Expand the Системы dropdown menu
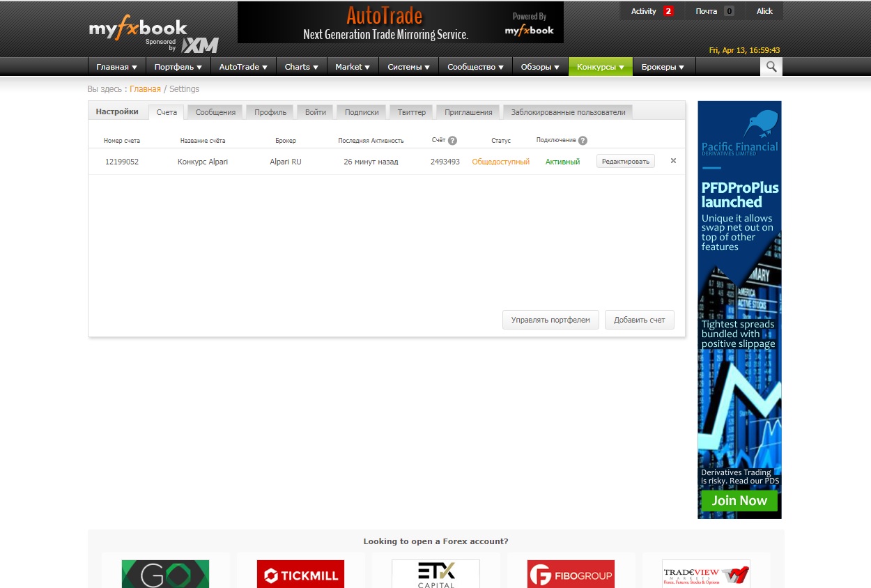The width and height of the screenshot is (871, 588). [408, 67]
